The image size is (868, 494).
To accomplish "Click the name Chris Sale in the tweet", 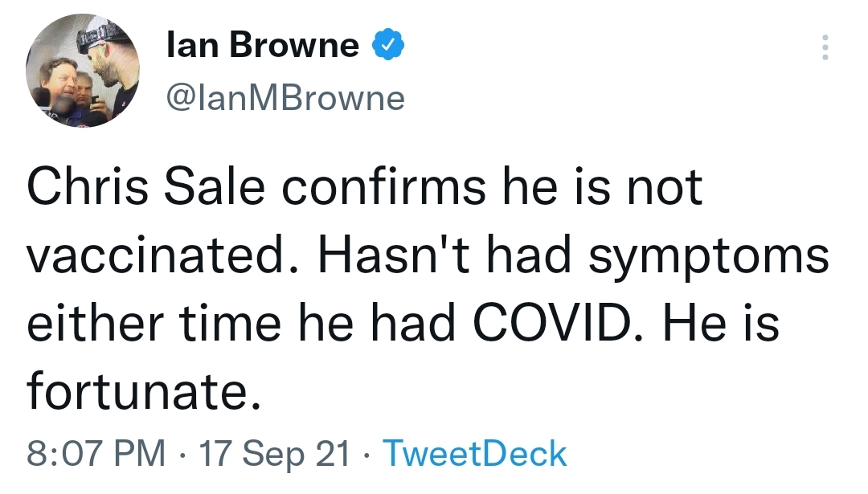I will point(145,187).
